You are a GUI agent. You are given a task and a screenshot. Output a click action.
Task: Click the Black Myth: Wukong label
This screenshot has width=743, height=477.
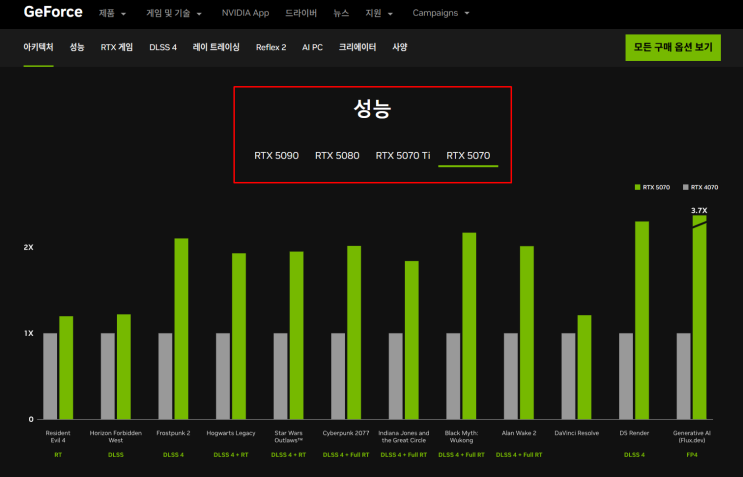coord(462,437)
